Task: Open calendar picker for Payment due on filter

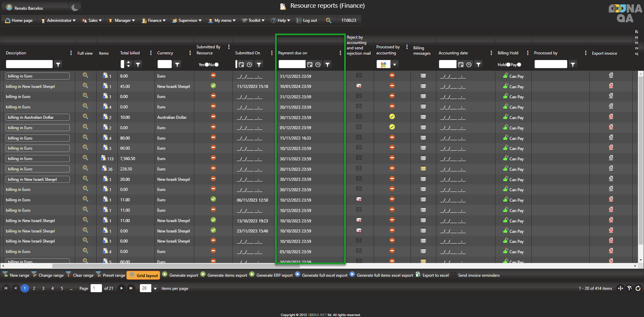Action: 310,64
